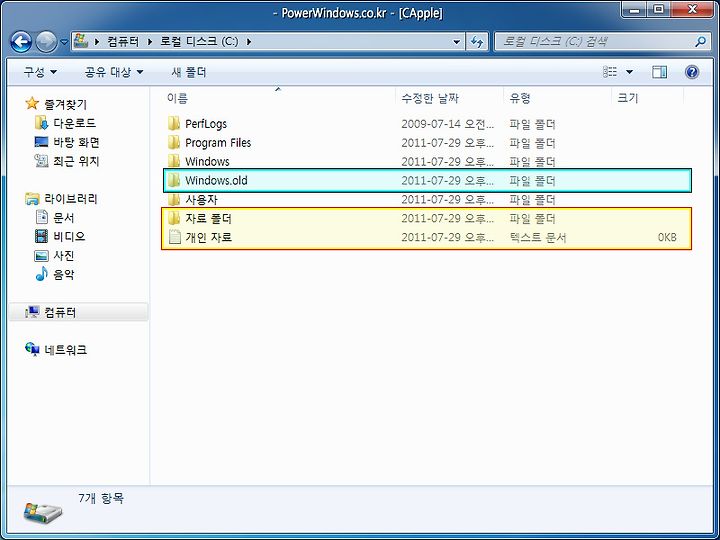Go back with the Back arrow button

(x=21, y=42)
